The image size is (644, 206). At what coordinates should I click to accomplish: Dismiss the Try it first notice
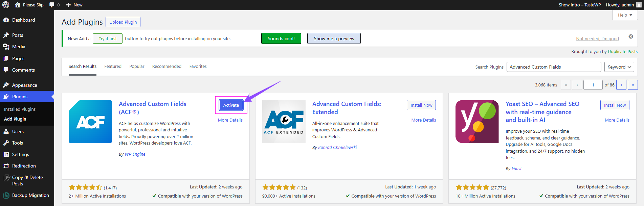coord(631,36)
